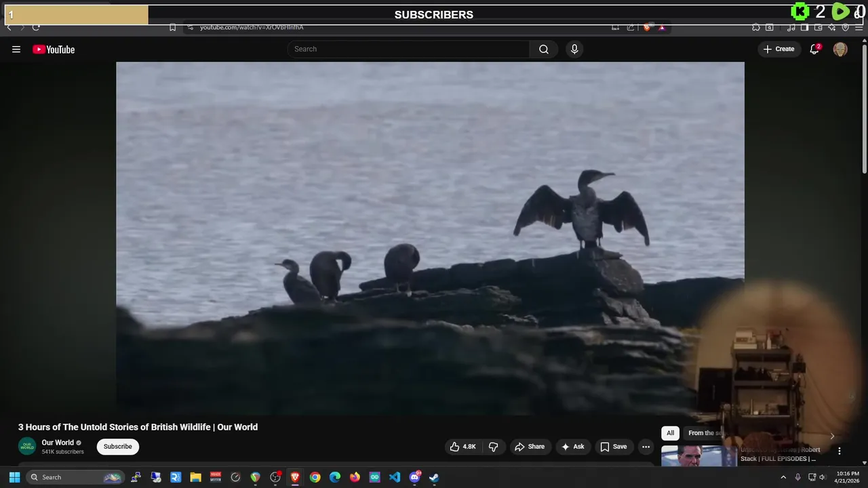The height and width of the screenshot is (488, 868).
Task: Click the '541K subscribers' text
Action: pyautogui.click(x=62, y=452)
